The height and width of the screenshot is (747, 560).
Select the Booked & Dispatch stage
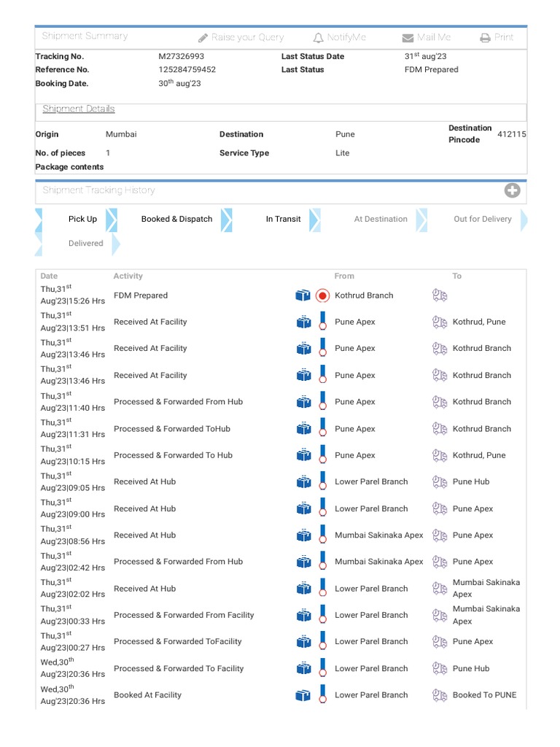click(x=176, y=220)
